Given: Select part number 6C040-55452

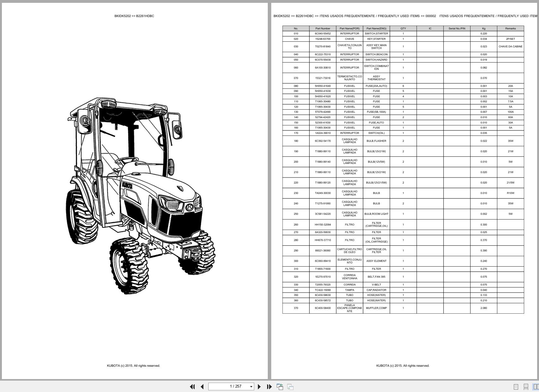Looking at the screenshot, I should pyautogui.click(x=323, y=33).
